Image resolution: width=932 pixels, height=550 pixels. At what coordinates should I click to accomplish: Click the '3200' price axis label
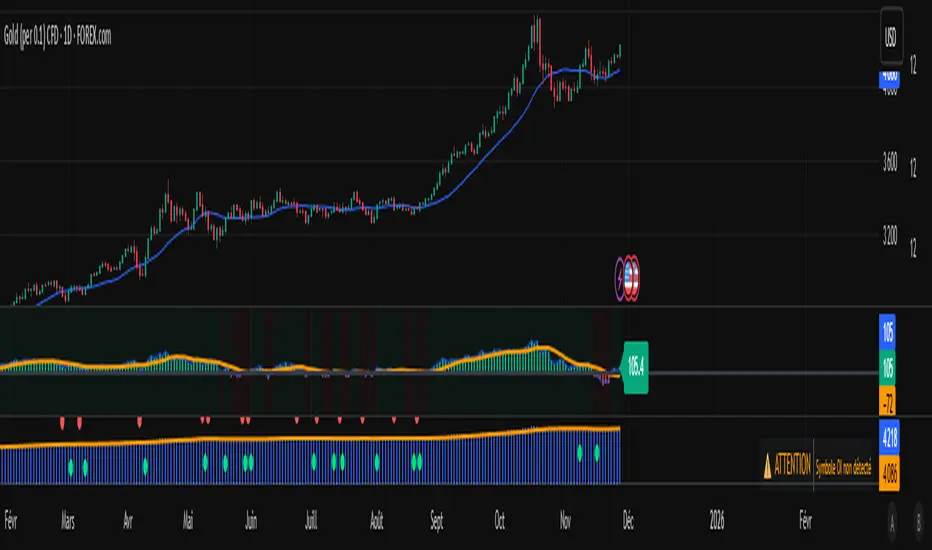890,235
